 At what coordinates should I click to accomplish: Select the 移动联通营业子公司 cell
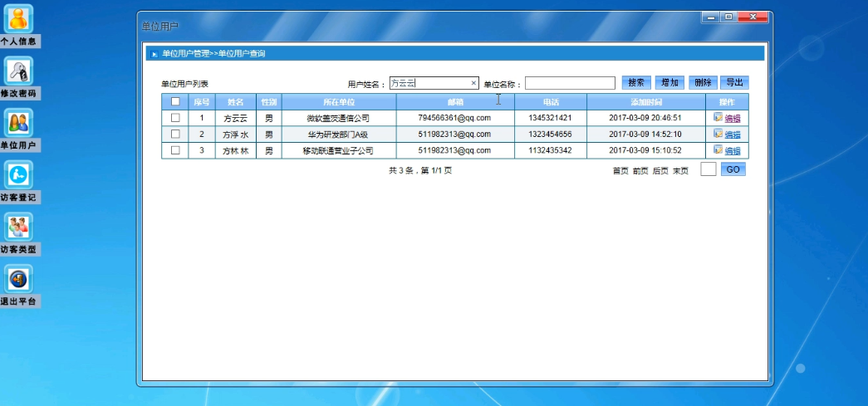coord(338,150)
